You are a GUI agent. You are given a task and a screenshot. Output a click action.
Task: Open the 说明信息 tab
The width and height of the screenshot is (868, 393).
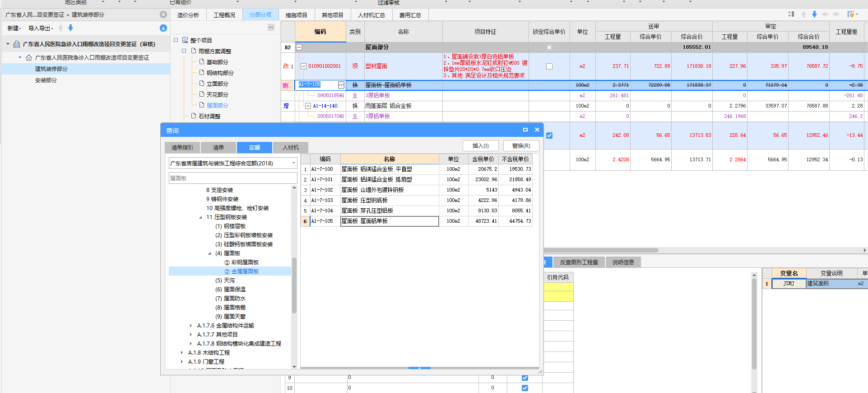point(623,262)
